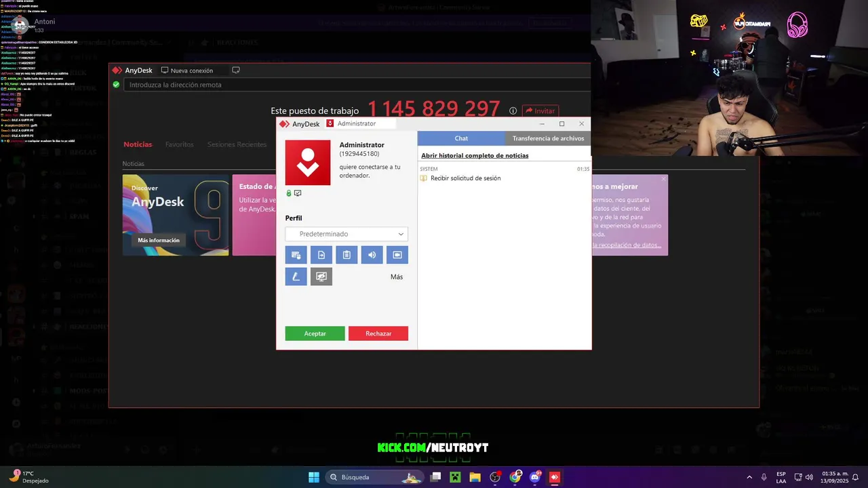Image resolution: width=868 pixels, height=488 pixels.
Task: Toggle screen recording permission icon
Action: coord(397,255)
